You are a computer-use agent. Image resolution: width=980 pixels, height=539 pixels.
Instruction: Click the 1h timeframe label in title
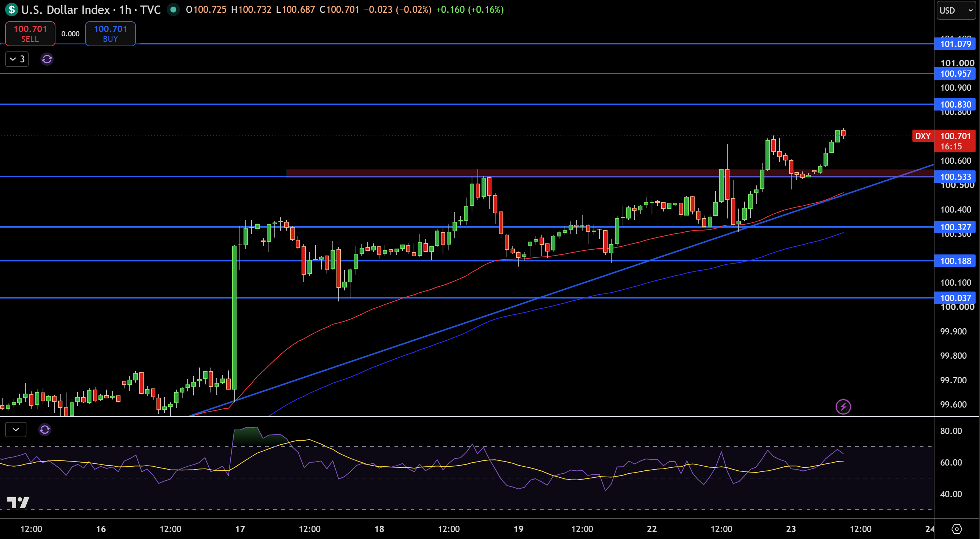pyautogui.click(x=125, y=10)
